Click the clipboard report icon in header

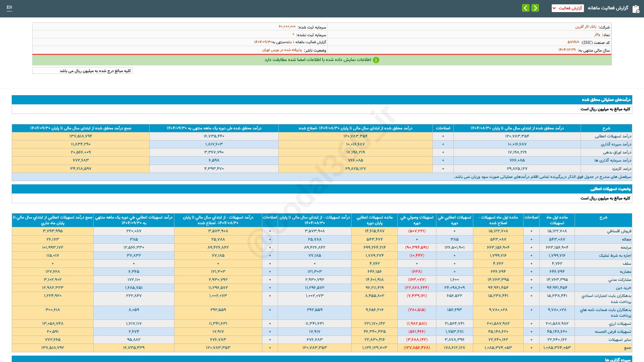tap(636, 9)
